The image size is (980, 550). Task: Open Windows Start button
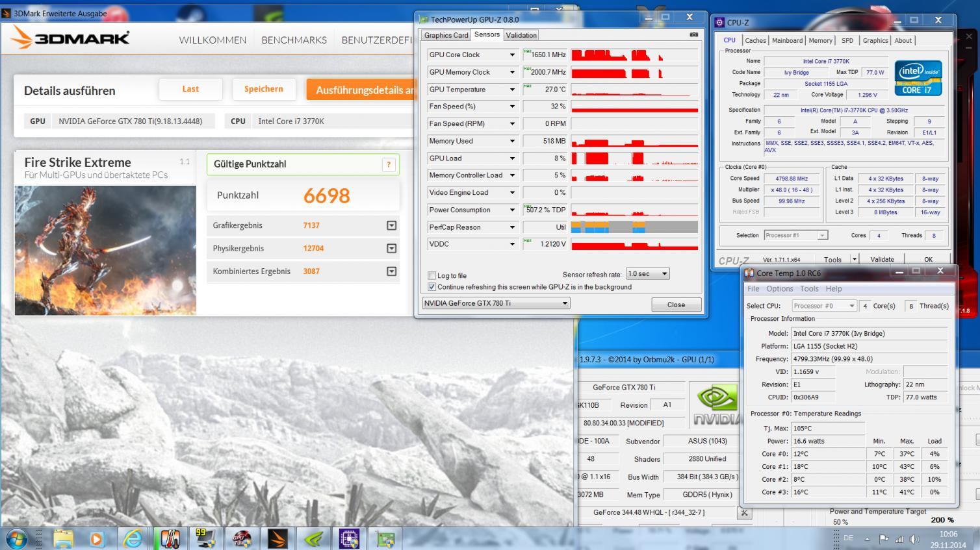[16, 538]
